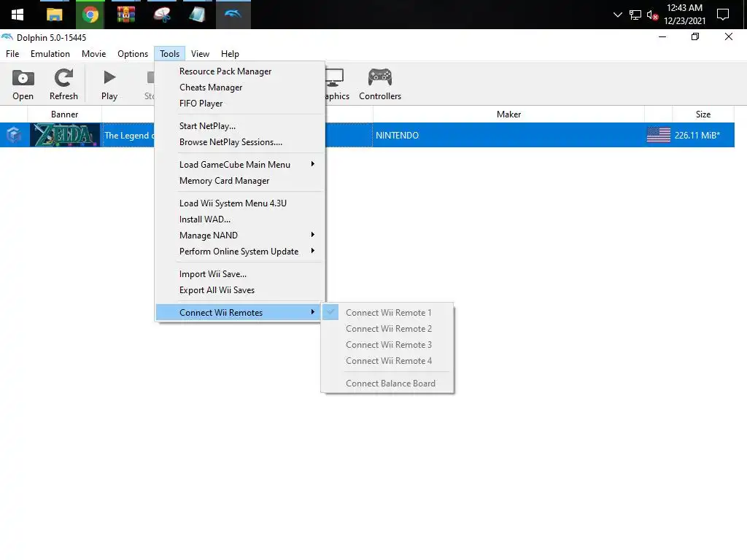Viewport: 747px width, 560px height.
Task: Open the Movie menu
Action: pyautogui.click(x=93, y=54)
